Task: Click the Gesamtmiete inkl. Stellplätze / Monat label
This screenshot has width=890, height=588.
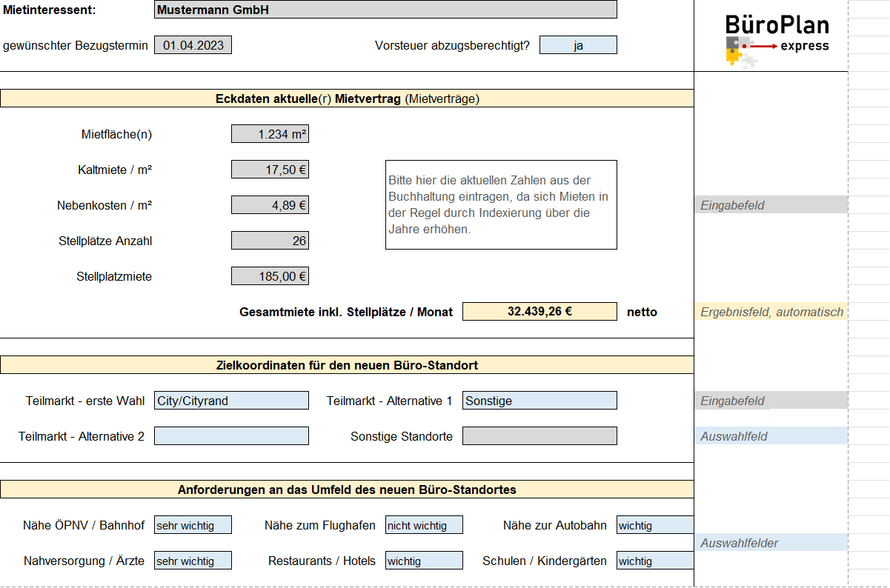Action: pos(346,312)
